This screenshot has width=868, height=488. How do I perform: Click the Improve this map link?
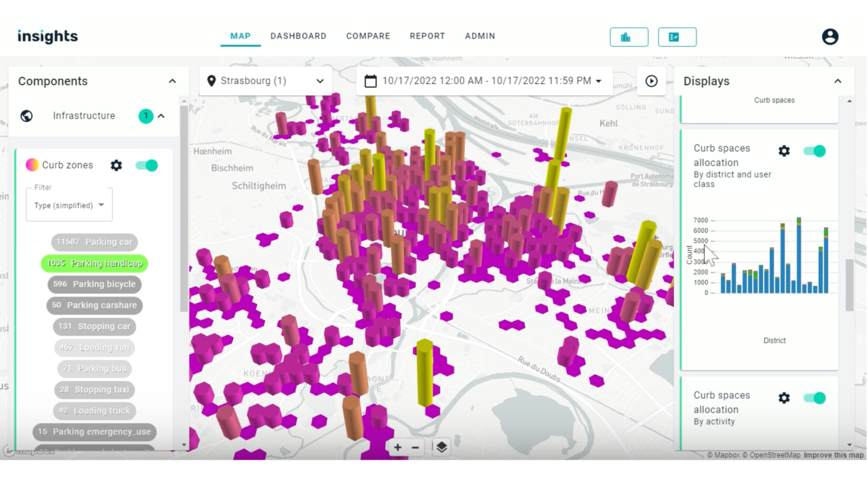point(834,455)
